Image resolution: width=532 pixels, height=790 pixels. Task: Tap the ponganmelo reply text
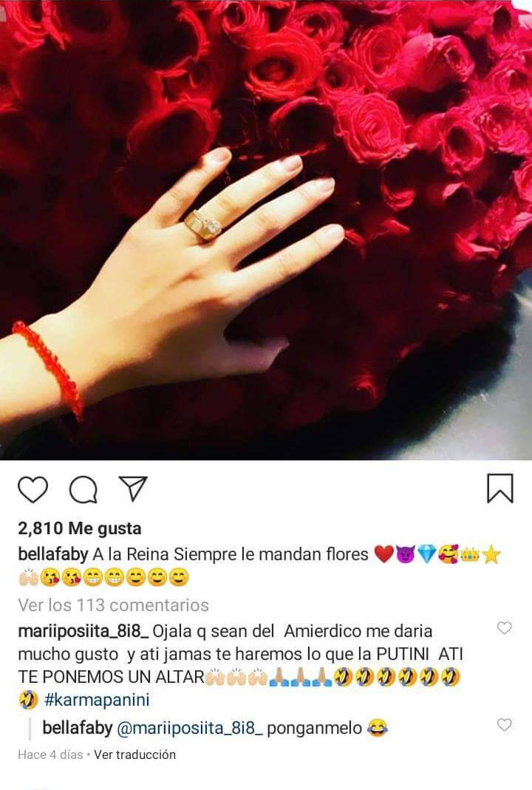(314, 729)
